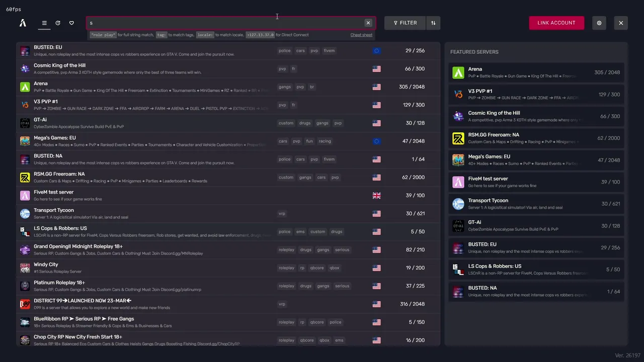The width and height of the screenshot is (644, 362).
Task: Click BlueRibbon RP server icon
Action: tap(25, 322)
